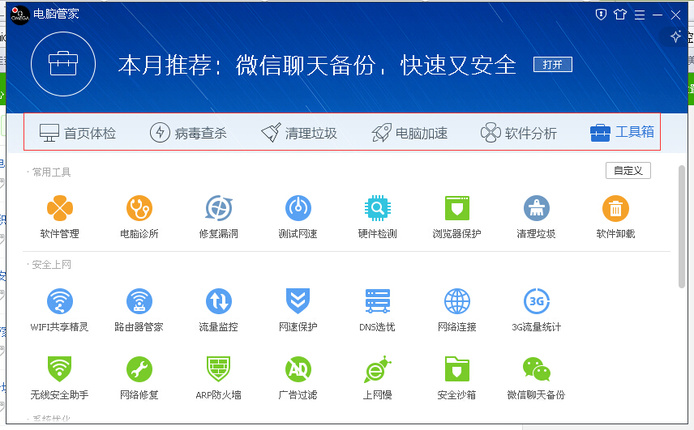Viewport: 694px width, 430px height.
Task: Select the 工具箱 tab
Action: 622,132
